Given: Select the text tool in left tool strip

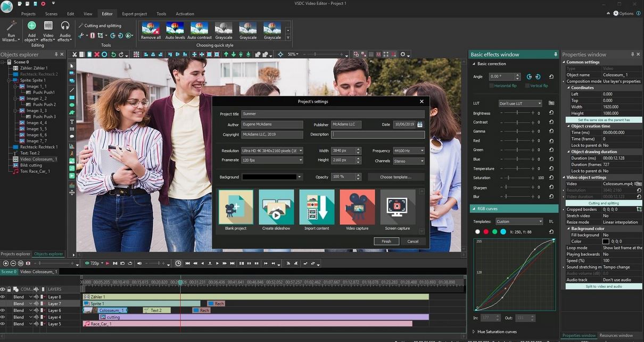Looking at the screenshot, I should [x=72, y=122].
